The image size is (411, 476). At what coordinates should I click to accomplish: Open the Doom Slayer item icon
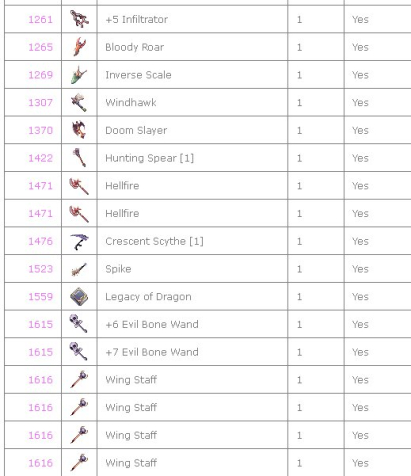(79, 130)
